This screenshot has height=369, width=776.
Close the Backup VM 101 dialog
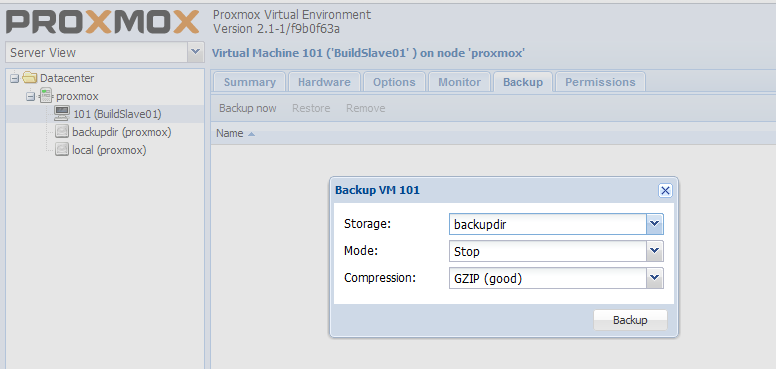665,190
